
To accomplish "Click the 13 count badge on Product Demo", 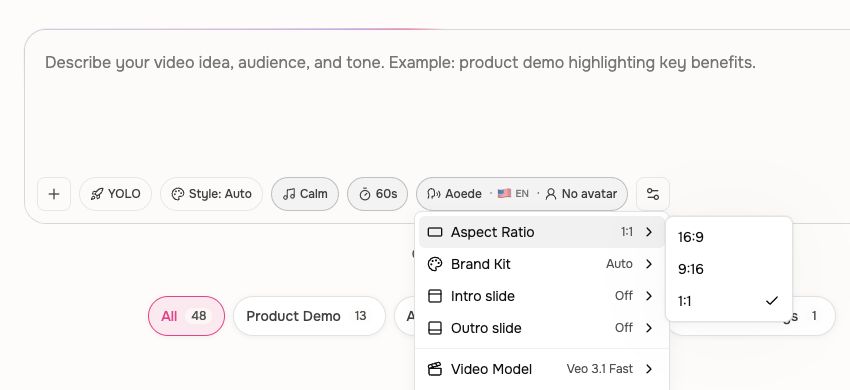I will [360, 316].
